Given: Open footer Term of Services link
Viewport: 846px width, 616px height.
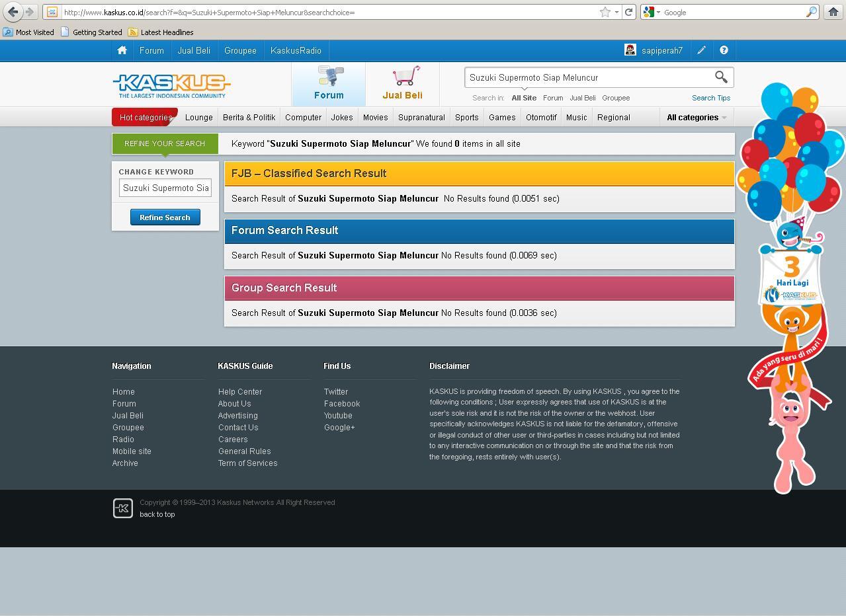Looking at the screenshot, I should point(248,463).
